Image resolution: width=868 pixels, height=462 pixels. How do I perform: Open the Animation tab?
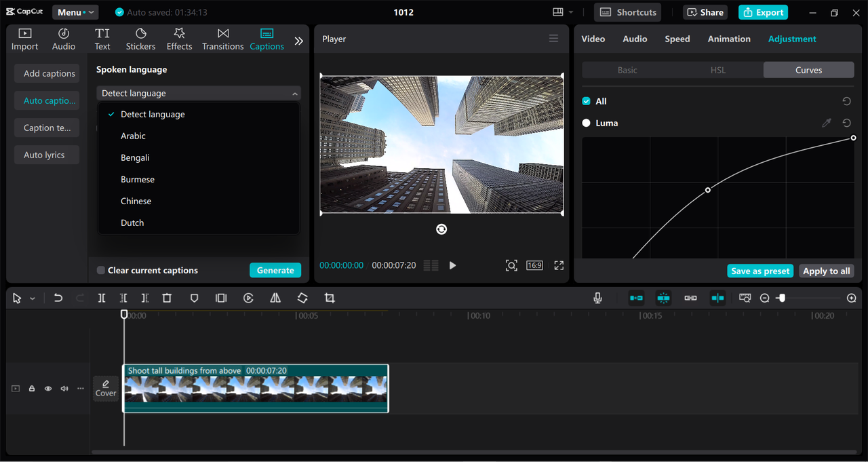coord(729,39)
